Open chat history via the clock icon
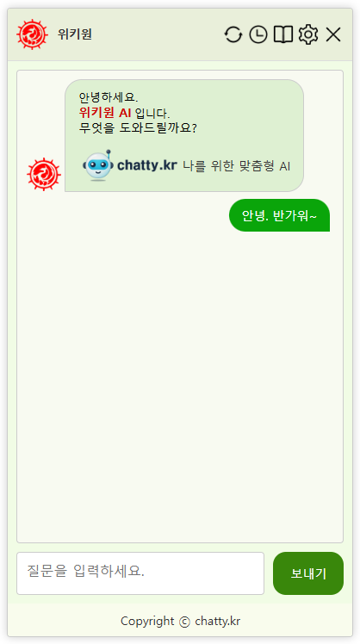Screen dimensions: 360x644 click(x=258, y=34)
